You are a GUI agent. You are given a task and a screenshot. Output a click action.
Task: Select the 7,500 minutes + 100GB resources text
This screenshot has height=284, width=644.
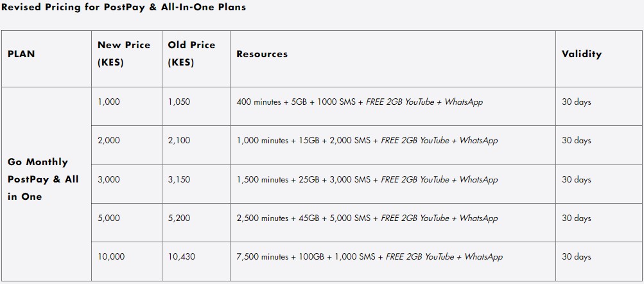tap(369, 257)
